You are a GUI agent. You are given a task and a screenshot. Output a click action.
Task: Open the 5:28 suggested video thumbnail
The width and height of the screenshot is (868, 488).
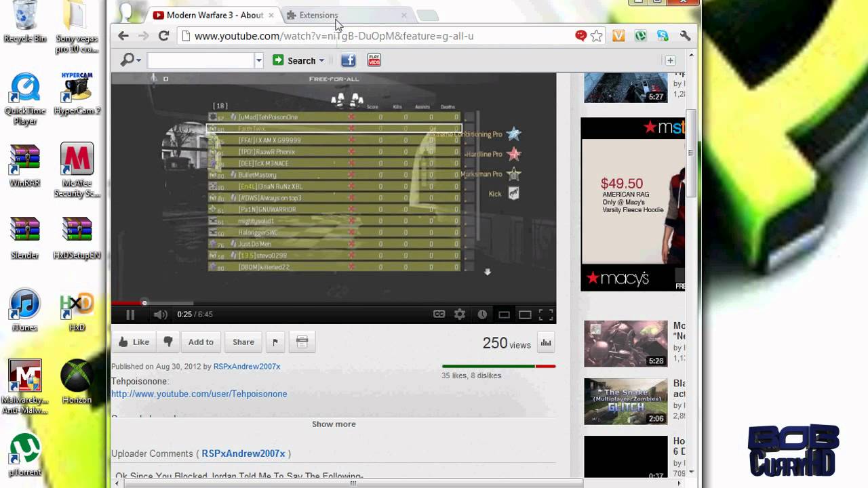click(x=625, y=344)
